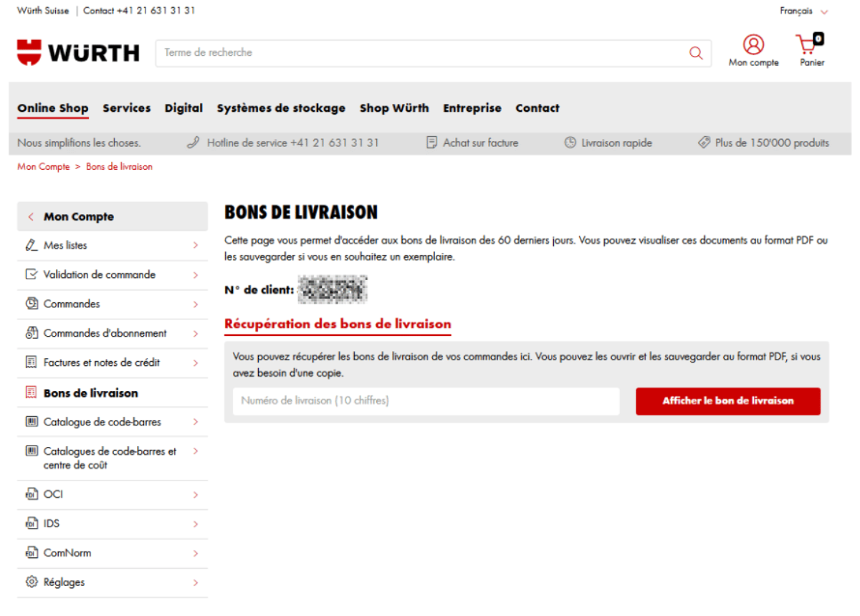Expand the IDS chevron arrow
The height and width of the screenshot is (616, 860).
(x=196, y=524)
